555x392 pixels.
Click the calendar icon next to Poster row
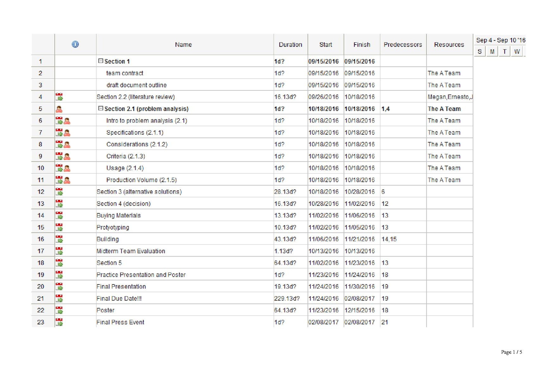pyautogui.click(x=59, y=310)
